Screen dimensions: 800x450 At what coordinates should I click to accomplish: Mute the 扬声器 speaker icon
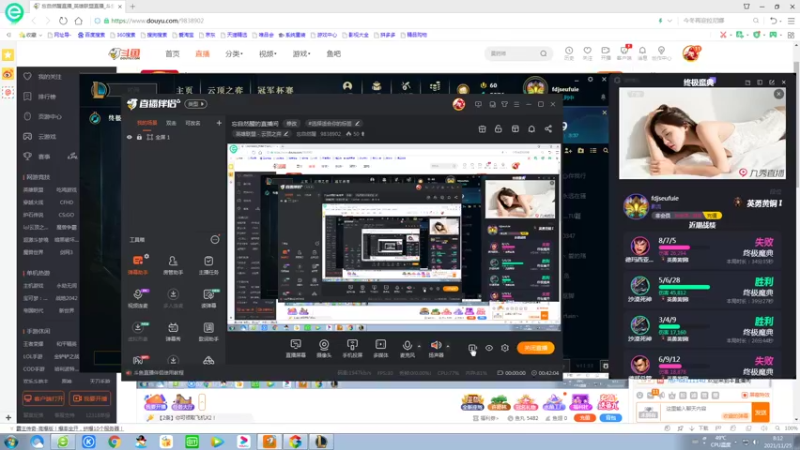tap(436, 345)
